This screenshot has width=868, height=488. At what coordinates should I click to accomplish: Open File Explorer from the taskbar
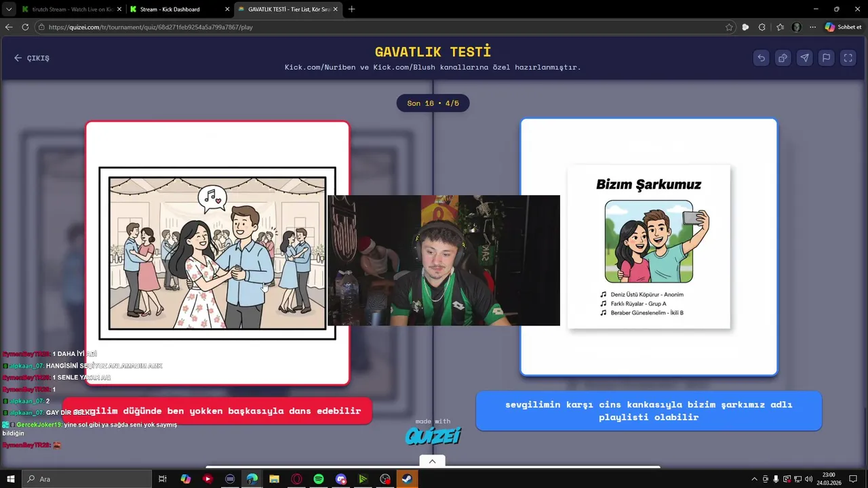tap(274, 479)
